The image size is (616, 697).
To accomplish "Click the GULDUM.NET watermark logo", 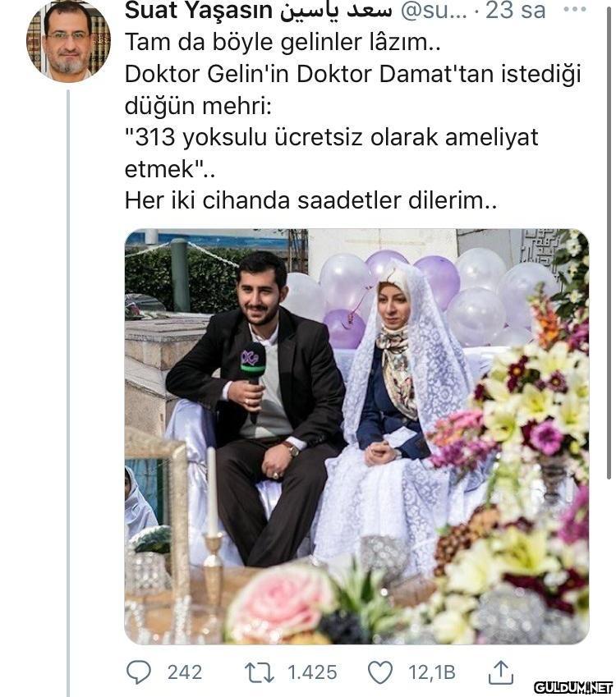I will pos(573,687).
